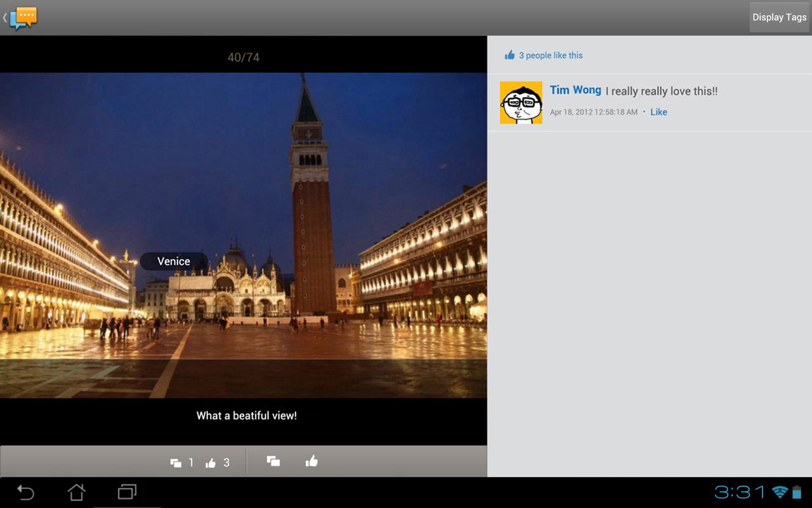
Task: Like the photo with the bottom-bar thumbs-up button
Action: (311, 462)
